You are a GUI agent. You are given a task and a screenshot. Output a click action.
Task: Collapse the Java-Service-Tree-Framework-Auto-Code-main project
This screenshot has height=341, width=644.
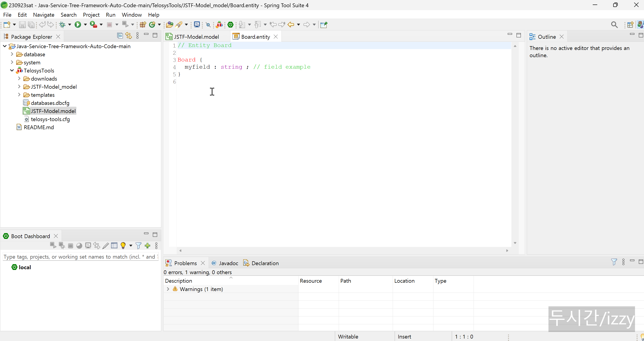pos(5,46)
